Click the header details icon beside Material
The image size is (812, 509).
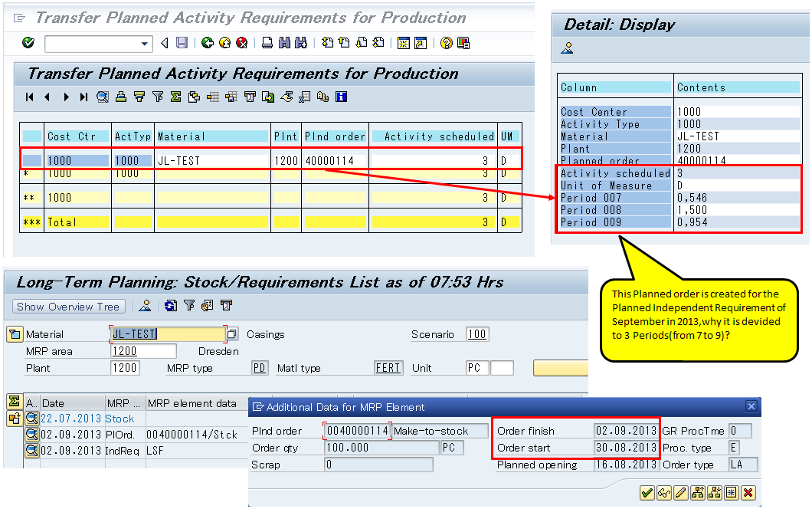coord(15,334)
